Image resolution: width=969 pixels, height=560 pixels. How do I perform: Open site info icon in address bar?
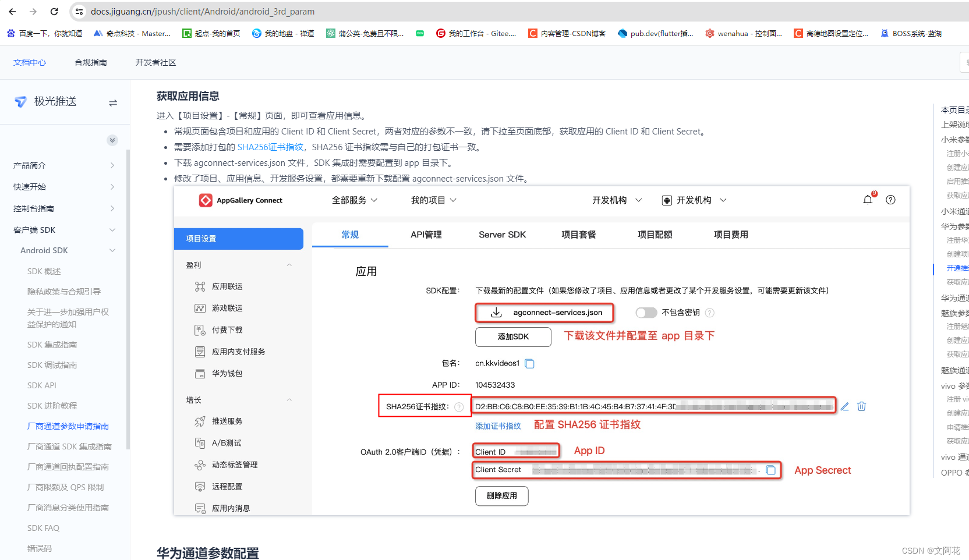80,12
